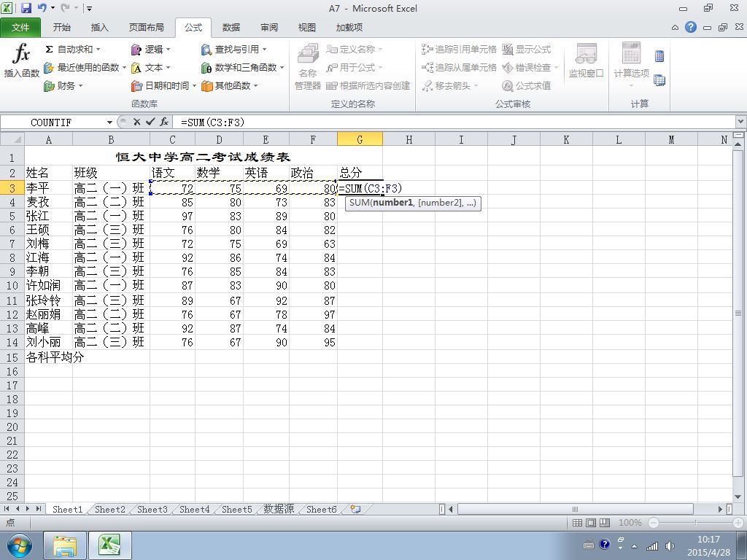
Task: Confirm formula with the checkmark button
Action: point(150,122)
